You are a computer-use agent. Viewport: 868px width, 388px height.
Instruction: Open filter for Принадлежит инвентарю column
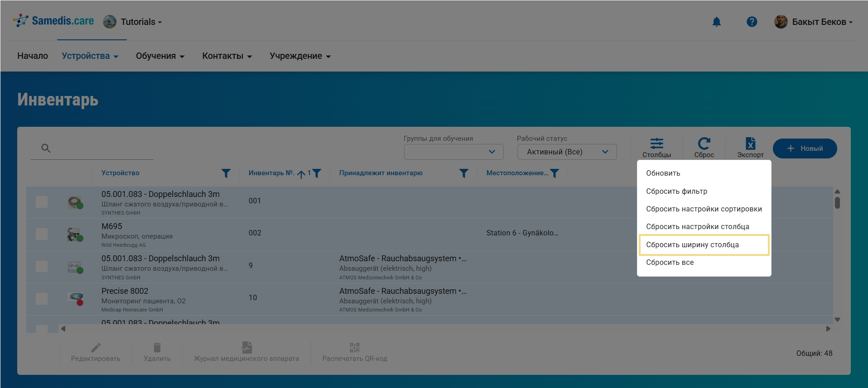click(463, 173)
